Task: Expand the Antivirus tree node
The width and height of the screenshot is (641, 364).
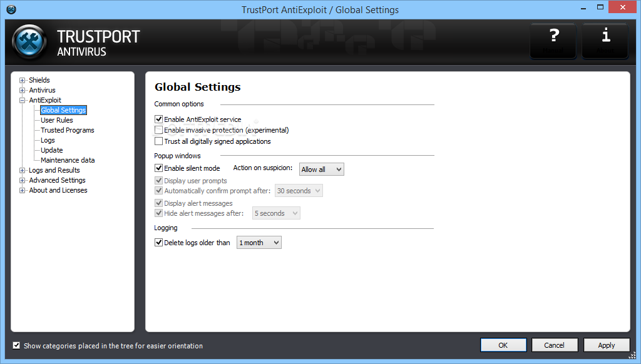Action: 22,90
